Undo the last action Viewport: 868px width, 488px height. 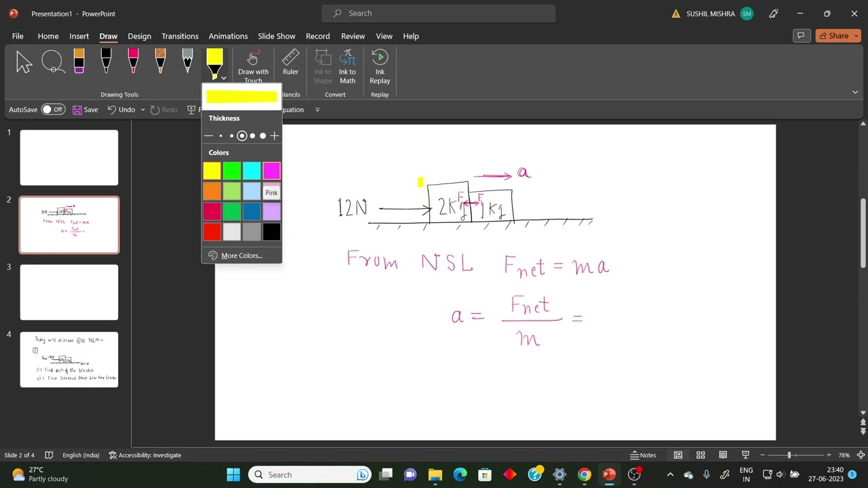pos(121,110)
